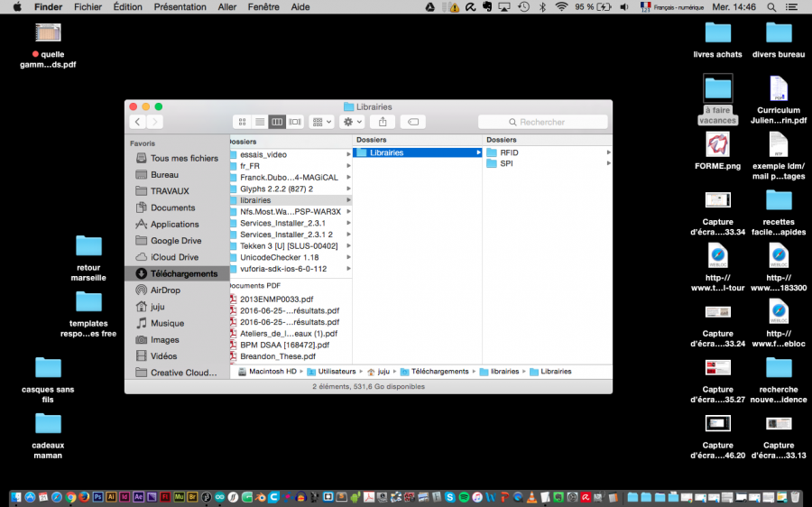Screen dimensions: 812x507
Task: Go back using the back arrow
Action: coord(138,122)
